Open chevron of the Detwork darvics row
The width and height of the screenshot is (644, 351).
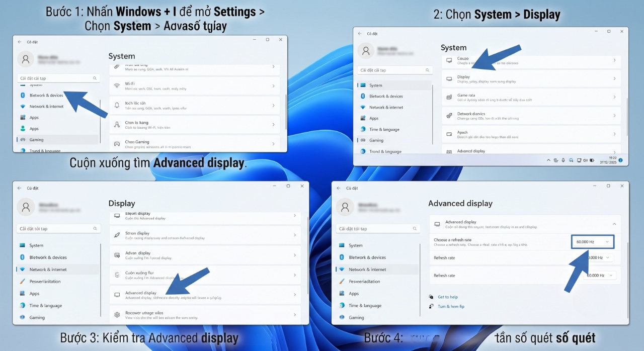pyautogui.click(x=614, y=116)
